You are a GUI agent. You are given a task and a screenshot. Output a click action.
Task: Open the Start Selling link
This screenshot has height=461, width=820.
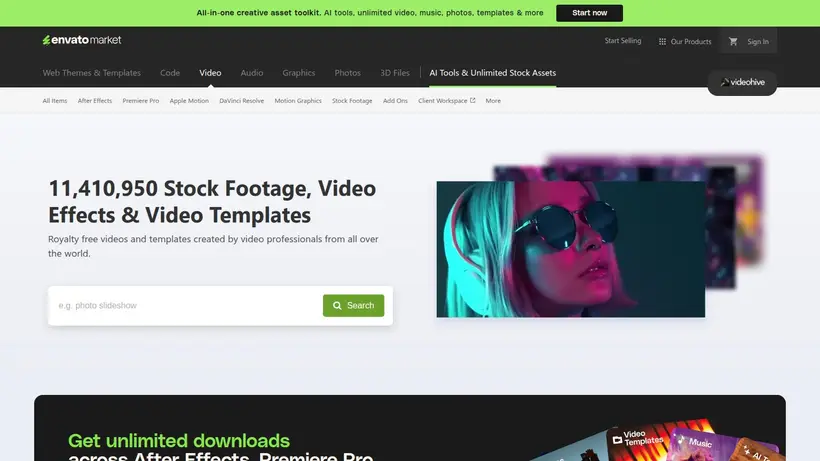point(623,41)
